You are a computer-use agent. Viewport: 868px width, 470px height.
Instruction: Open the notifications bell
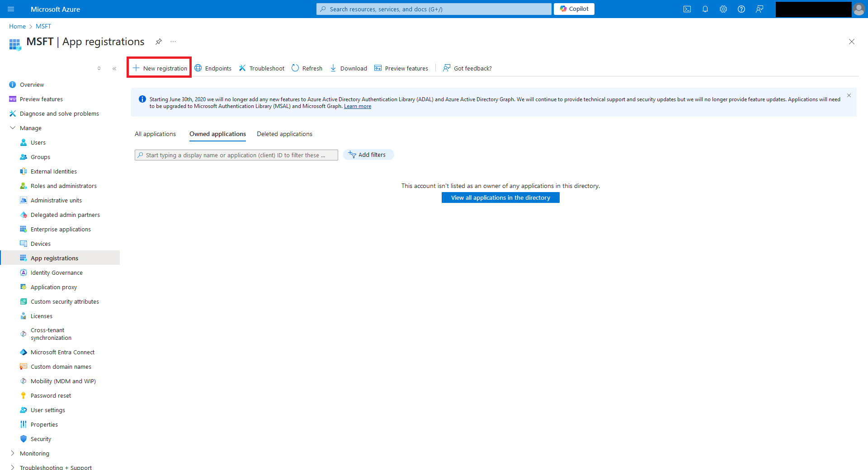coord(705,9)
